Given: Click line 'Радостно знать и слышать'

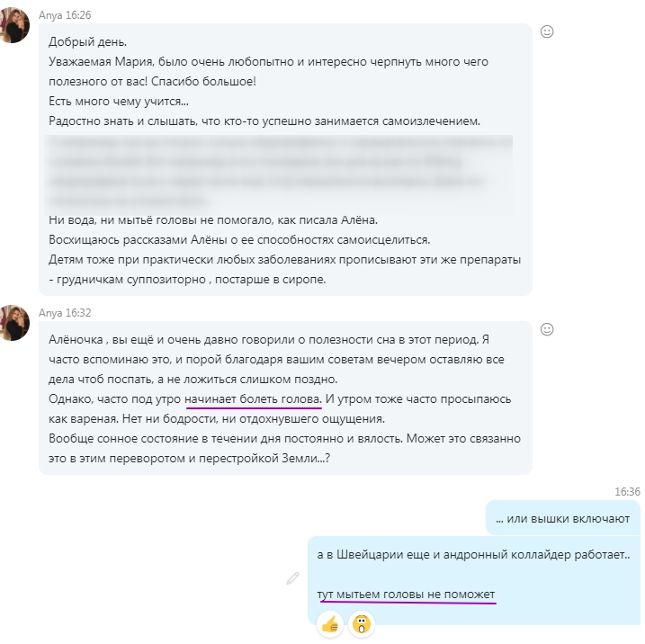Looking at the screenshot, I should coord(264,121).
